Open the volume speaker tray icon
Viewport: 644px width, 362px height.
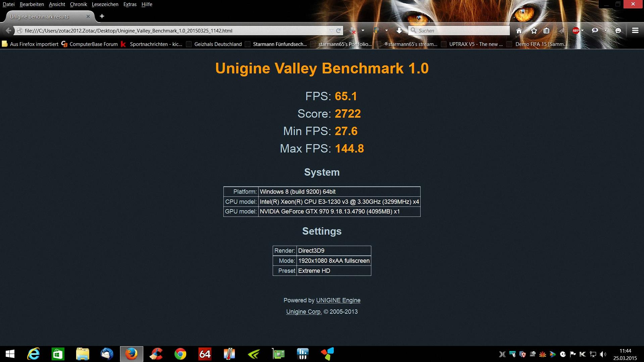tap(603, 354)
